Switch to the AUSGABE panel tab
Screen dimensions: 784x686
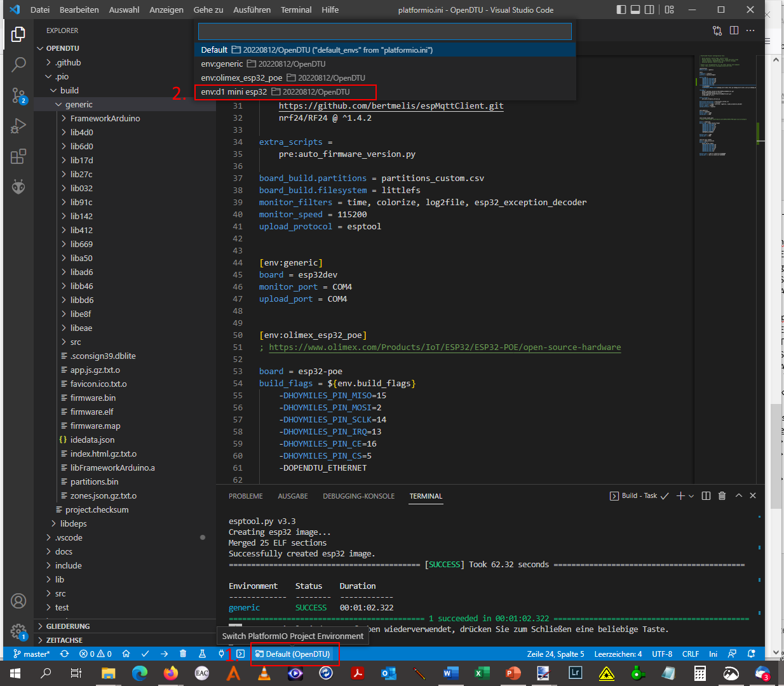point(293,496)
